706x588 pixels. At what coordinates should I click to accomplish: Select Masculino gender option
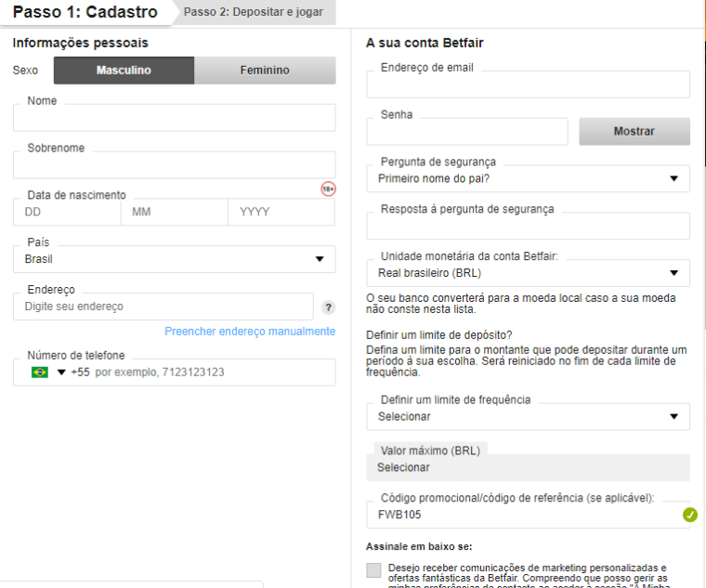pos(124,71)
